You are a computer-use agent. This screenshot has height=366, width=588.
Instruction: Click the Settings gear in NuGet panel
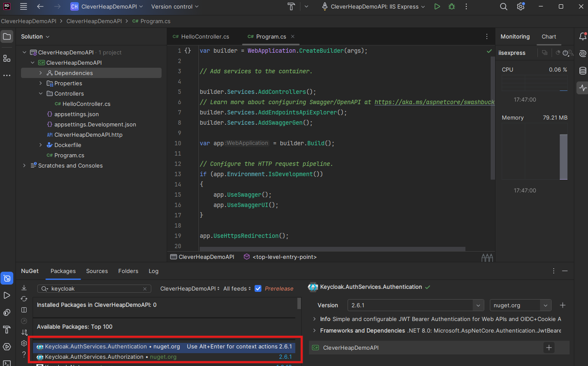(24, 343)
